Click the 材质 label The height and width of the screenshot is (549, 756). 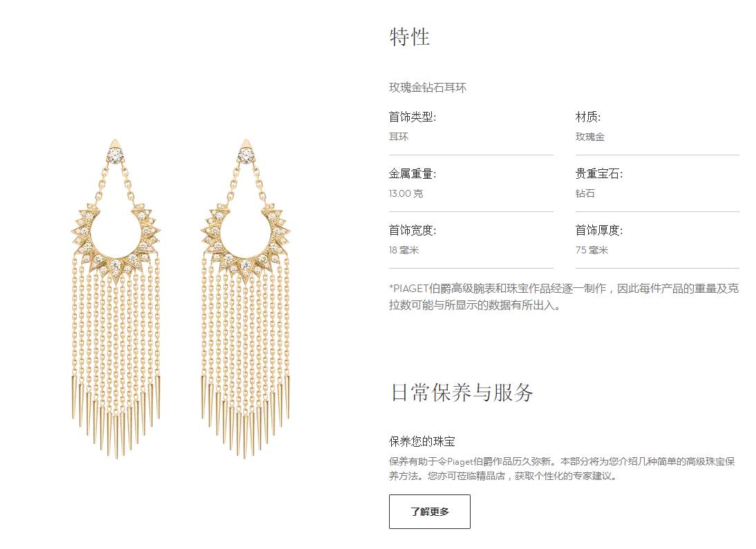(588, 117)
